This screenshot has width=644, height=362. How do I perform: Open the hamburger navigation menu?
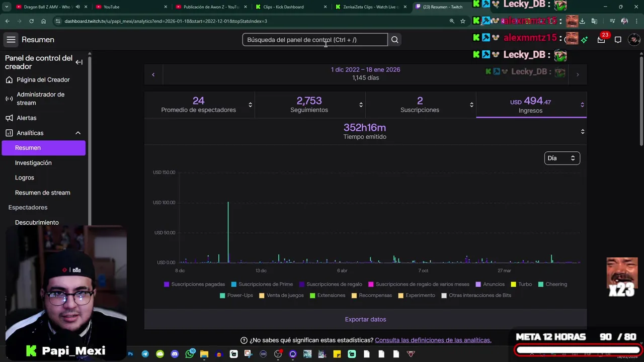(x=11, y=40)
